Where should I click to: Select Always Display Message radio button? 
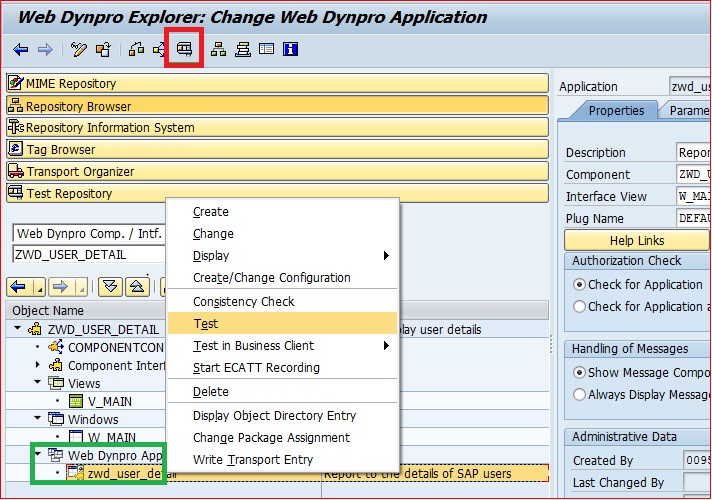tap(579, 394)
